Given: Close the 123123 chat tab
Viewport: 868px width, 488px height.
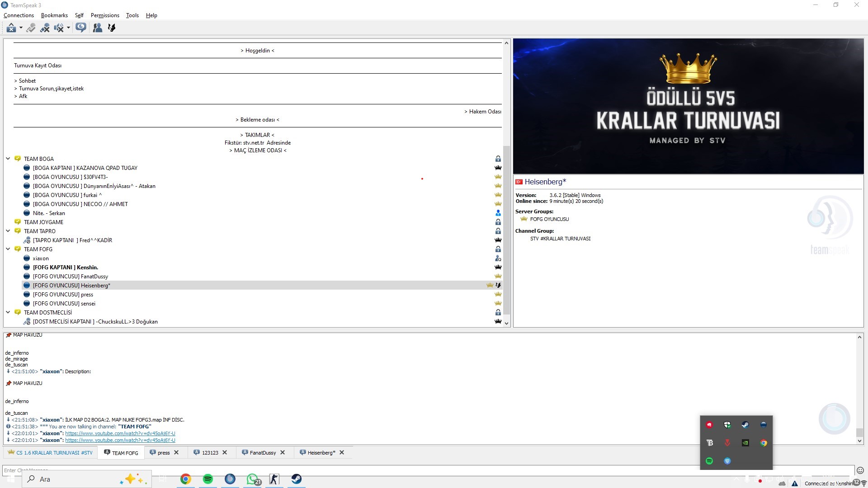Looking at the screenshot, I should (x=225, y=452).
